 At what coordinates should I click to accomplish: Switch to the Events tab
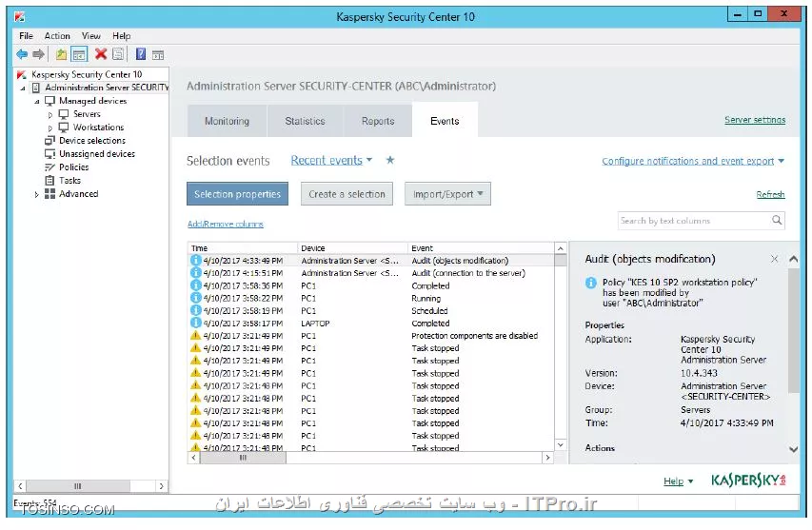pos(445,120)
